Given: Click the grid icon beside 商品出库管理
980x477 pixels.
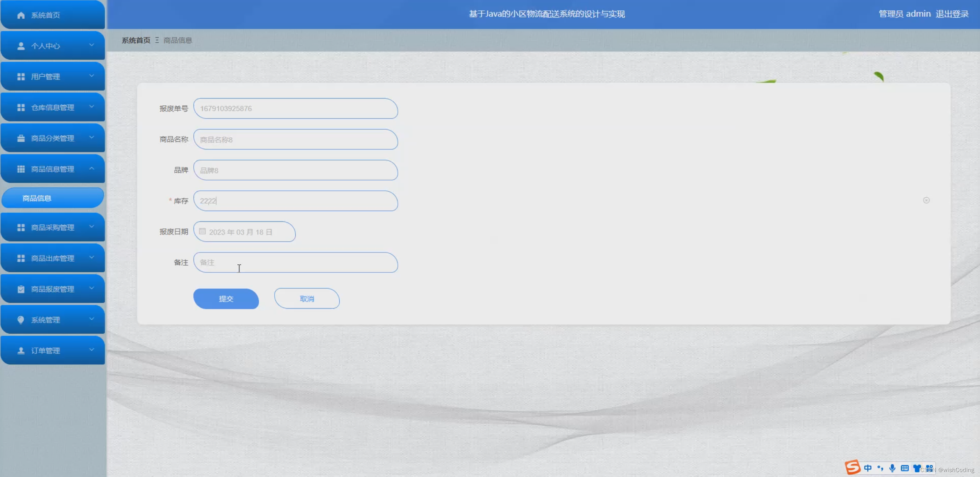Looking at the screenshot, I should (x=21, y=258).
